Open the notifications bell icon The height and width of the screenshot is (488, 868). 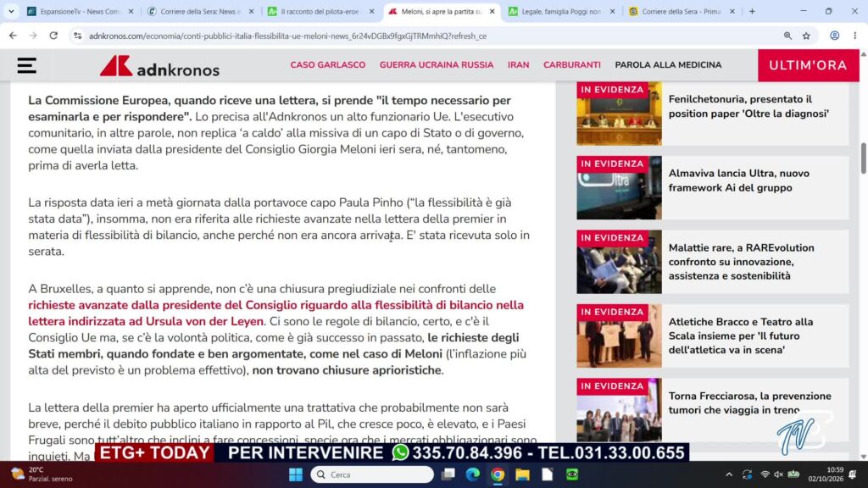[x=853, y=474]
